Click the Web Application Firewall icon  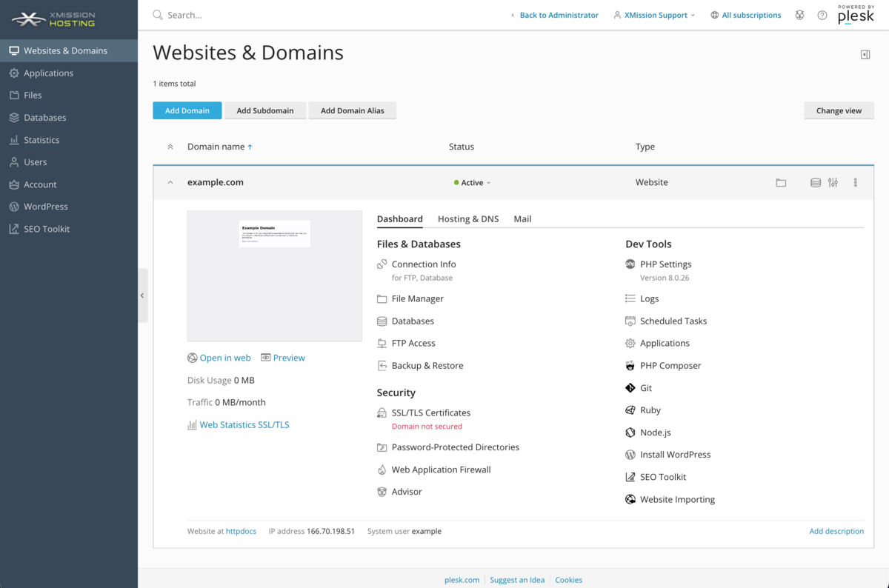coord(382,470)
